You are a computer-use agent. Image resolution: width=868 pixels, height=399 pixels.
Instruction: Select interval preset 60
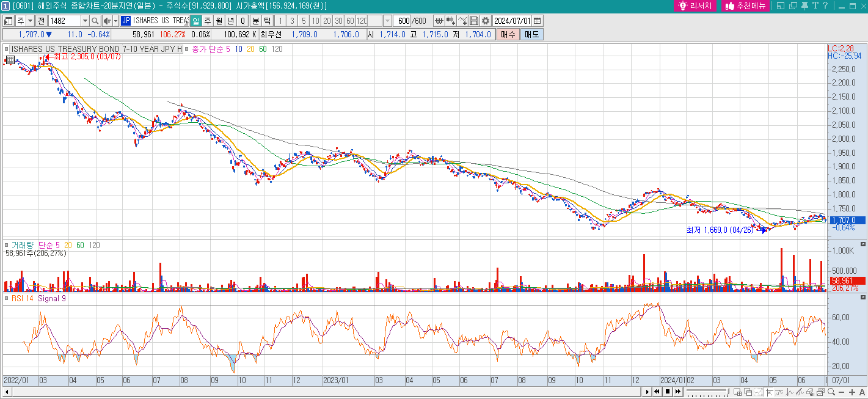click(x=350, y=21)
